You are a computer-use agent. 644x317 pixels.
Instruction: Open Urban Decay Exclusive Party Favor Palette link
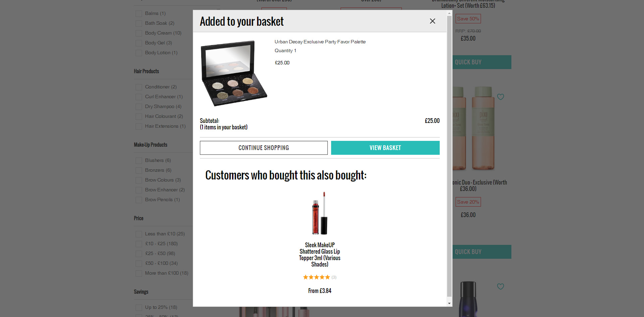[320, 42]
